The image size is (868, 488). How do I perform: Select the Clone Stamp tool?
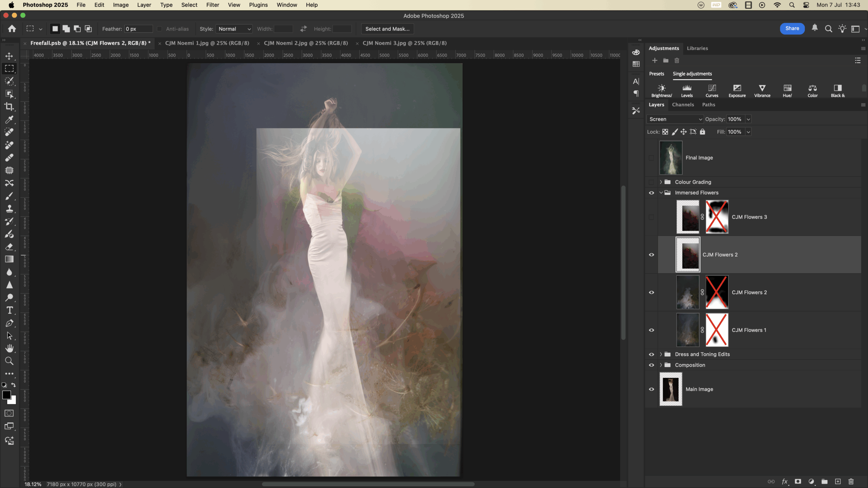tap(9, 208)
